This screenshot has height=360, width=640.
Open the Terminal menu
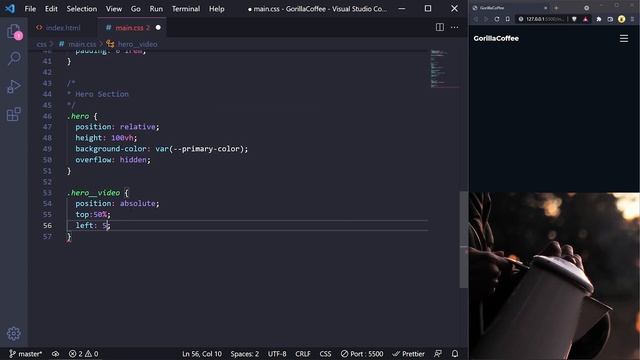[186, 9]
